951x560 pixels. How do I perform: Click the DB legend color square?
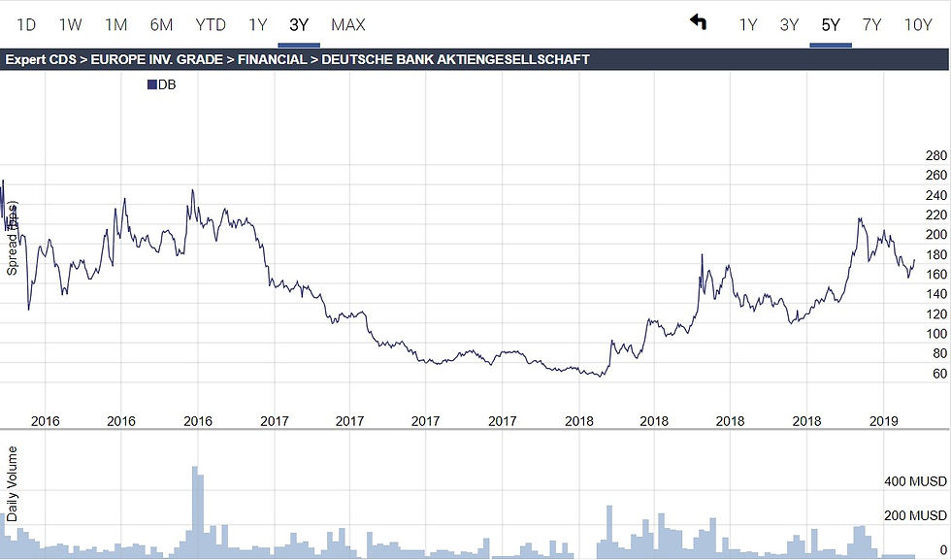(152, 85)
